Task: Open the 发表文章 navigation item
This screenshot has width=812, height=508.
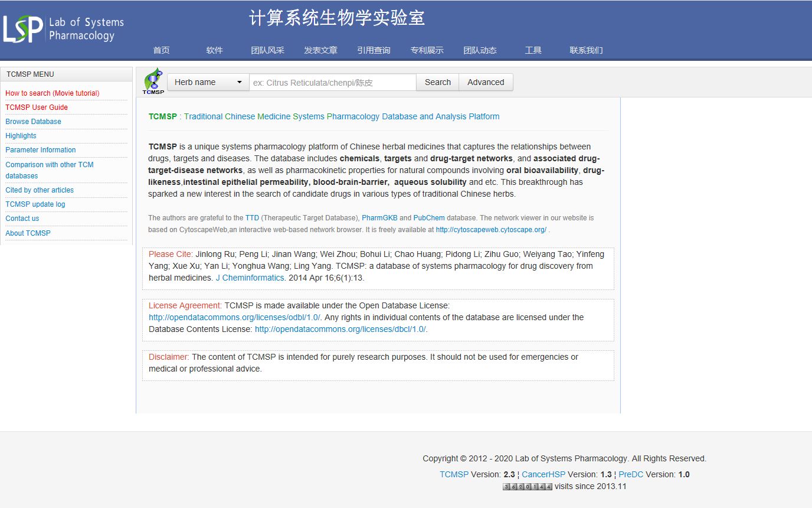Action: click(320, 50)
